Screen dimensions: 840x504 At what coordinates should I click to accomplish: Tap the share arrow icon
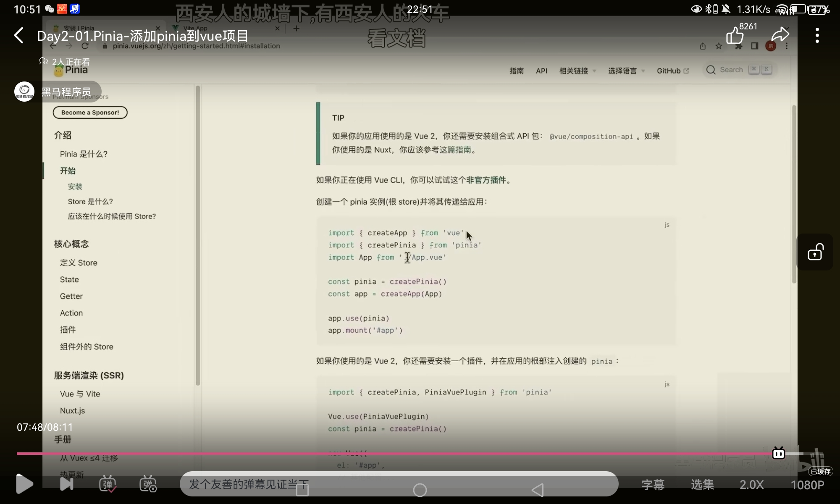(780, 35)
